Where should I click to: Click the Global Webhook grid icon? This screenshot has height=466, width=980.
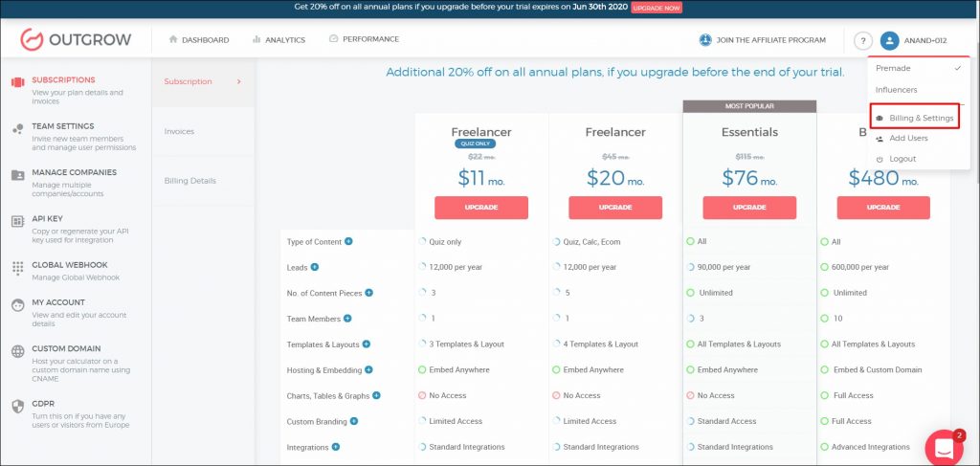tap(17, 268)
